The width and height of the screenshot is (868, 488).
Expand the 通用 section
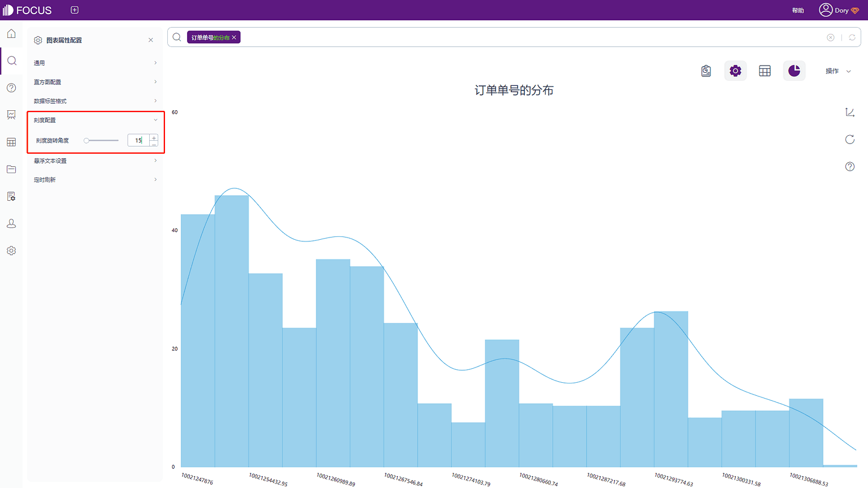pos(95,63)
